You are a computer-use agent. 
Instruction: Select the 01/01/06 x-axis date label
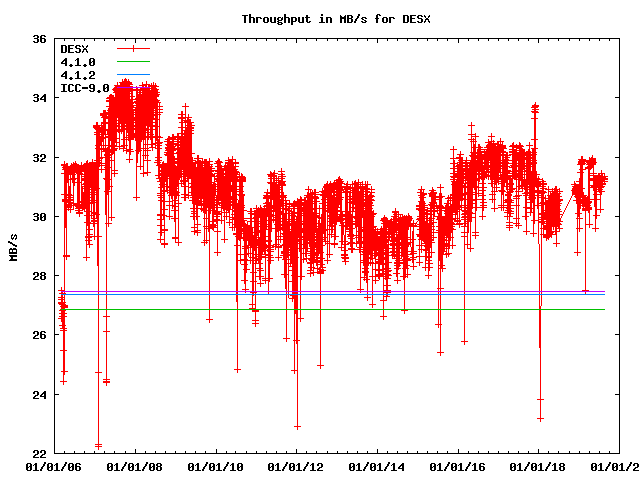tap(53, 467)
